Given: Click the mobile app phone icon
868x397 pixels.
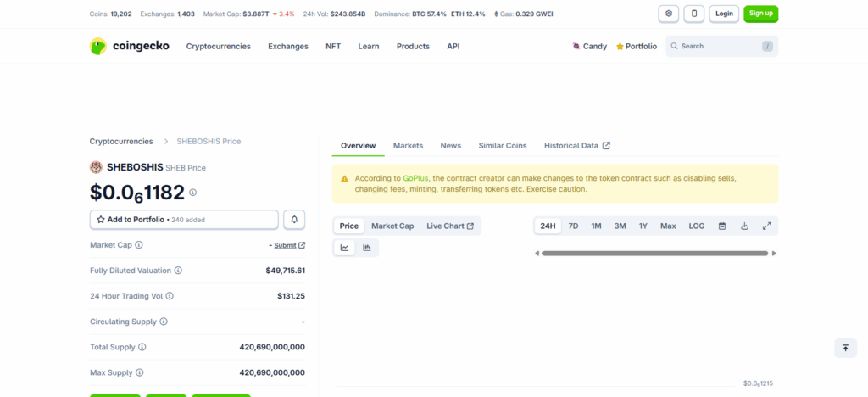Looking at the screenshot, I should (695, 14).
